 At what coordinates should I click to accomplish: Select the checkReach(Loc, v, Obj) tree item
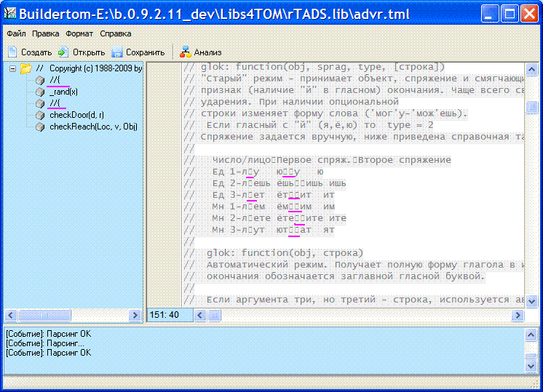(x=93, y=127)
